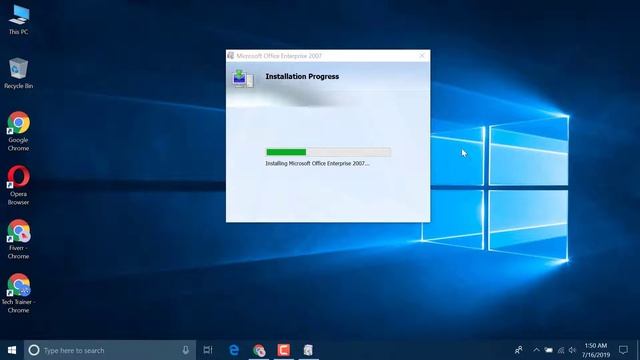
Task: Check the battery status icon
Action: pyautogui.click(x=549, y=350)
